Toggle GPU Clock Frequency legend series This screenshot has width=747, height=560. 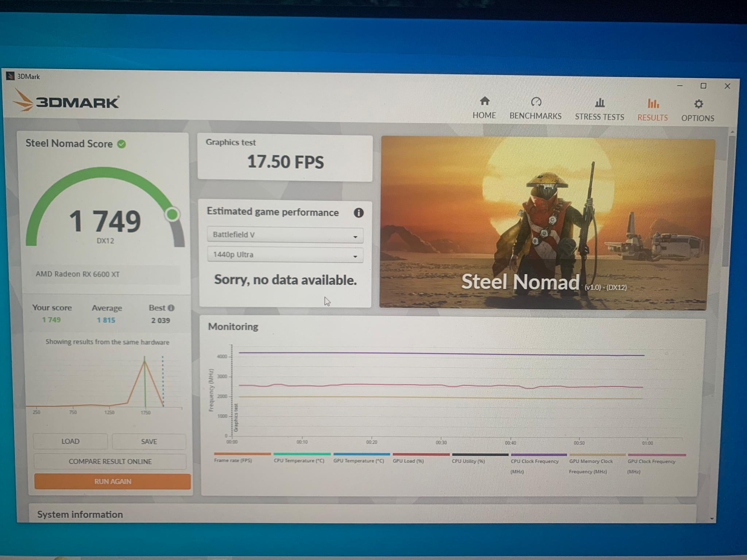coord(657,464)
